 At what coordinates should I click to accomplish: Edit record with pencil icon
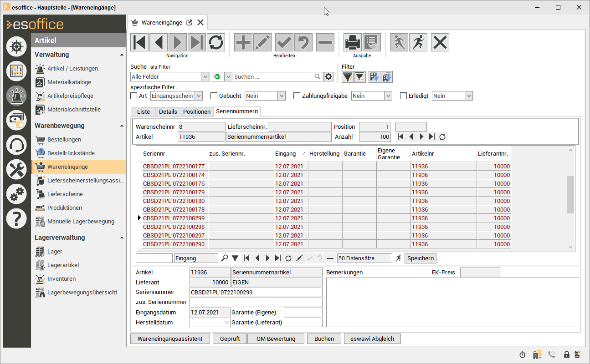point(262,42)
